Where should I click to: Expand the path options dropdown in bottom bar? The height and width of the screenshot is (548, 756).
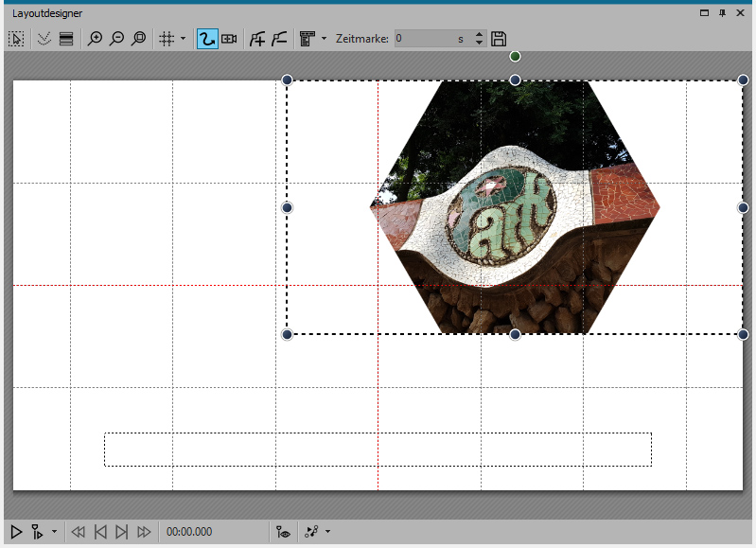(327, 532)
